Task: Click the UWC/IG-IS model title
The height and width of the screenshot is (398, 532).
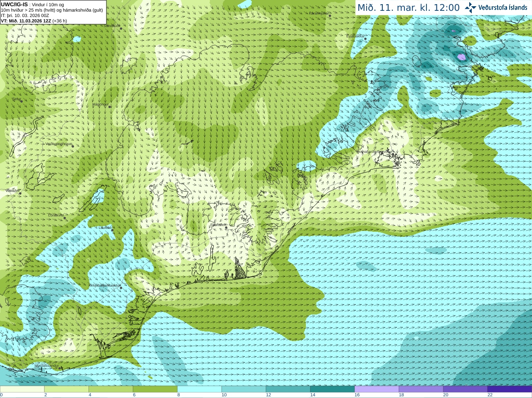Action: click(14, 4)
